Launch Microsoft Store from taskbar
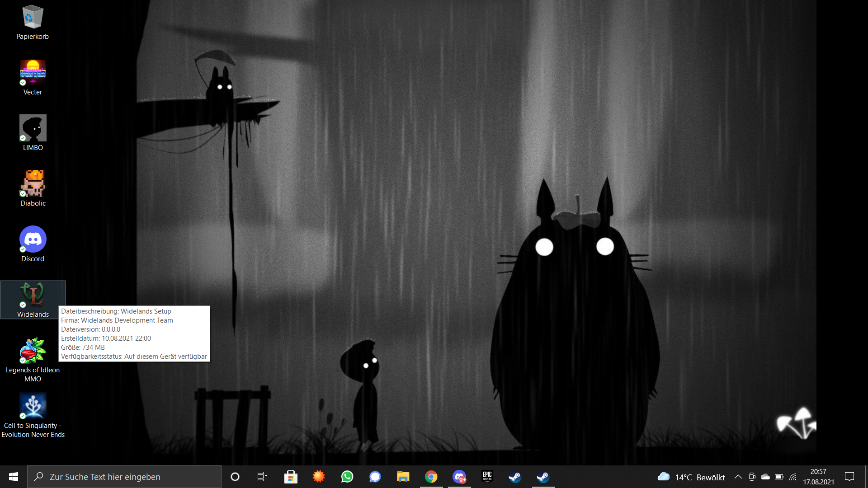 (x=291, y=477)
